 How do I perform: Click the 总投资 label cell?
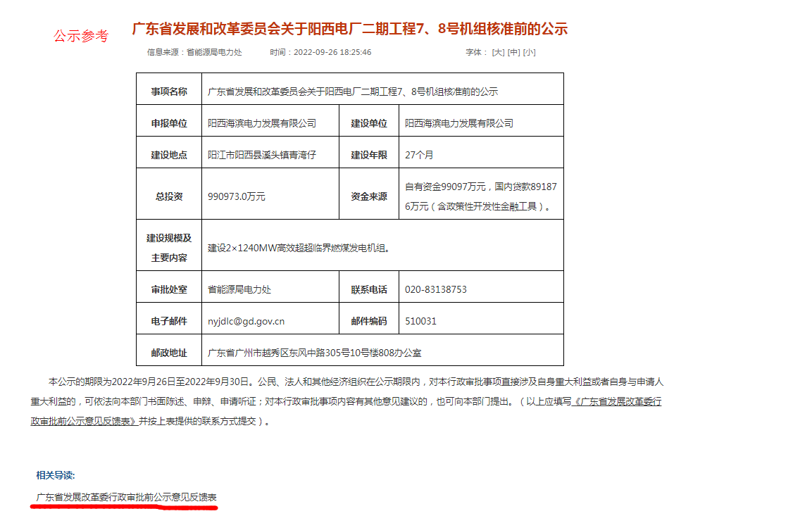[x=169, y=194]
